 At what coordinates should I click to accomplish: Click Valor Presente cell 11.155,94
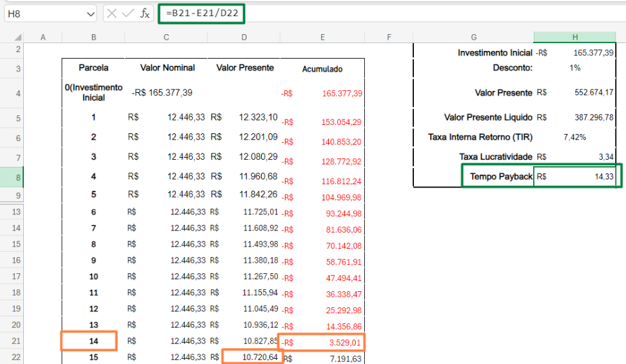tap(244, 292)
